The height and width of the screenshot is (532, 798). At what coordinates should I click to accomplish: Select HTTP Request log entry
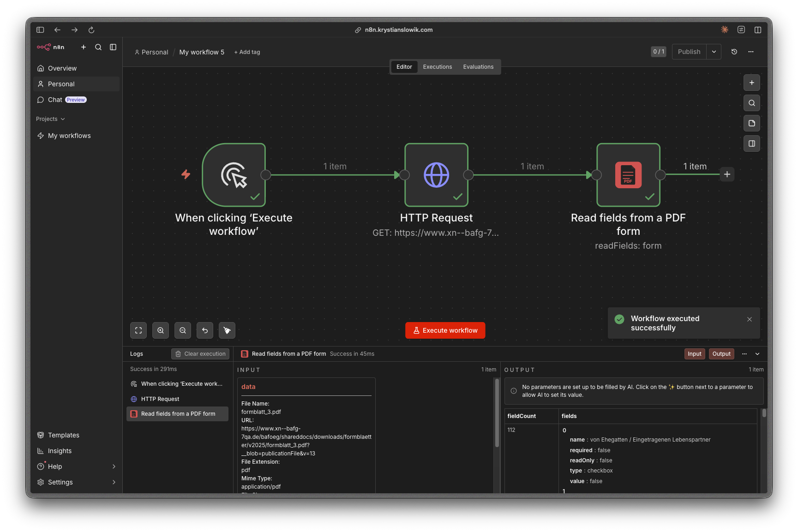(177, 399)
